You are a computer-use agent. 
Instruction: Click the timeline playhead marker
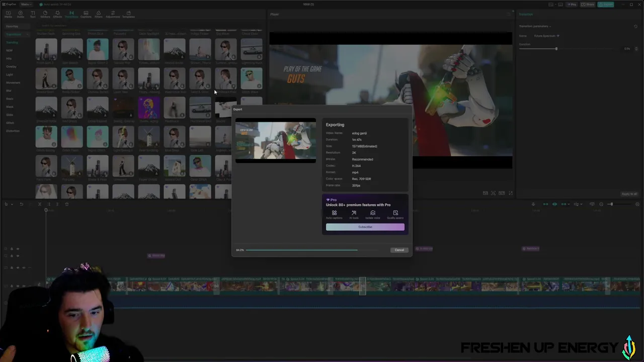tap(46, 210)
